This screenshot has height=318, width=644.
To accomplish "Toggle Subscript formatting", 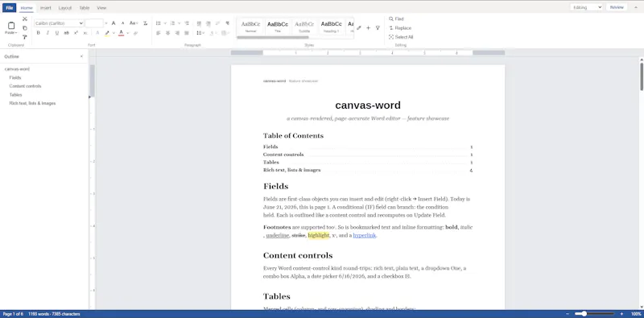I will point(85,33).
